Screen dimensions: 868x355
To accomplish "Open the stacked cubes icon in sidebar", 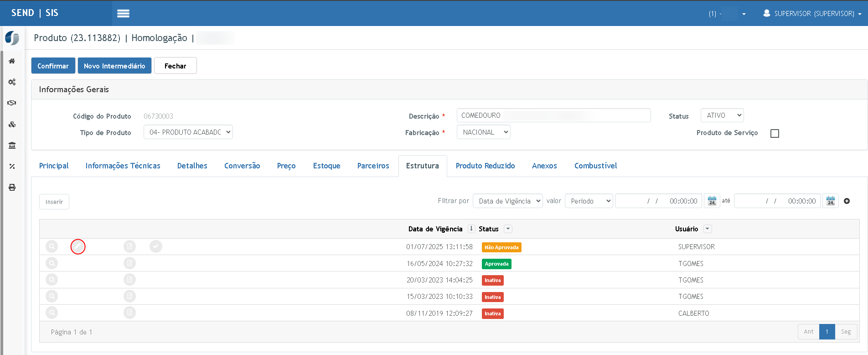I will (12, 124).
